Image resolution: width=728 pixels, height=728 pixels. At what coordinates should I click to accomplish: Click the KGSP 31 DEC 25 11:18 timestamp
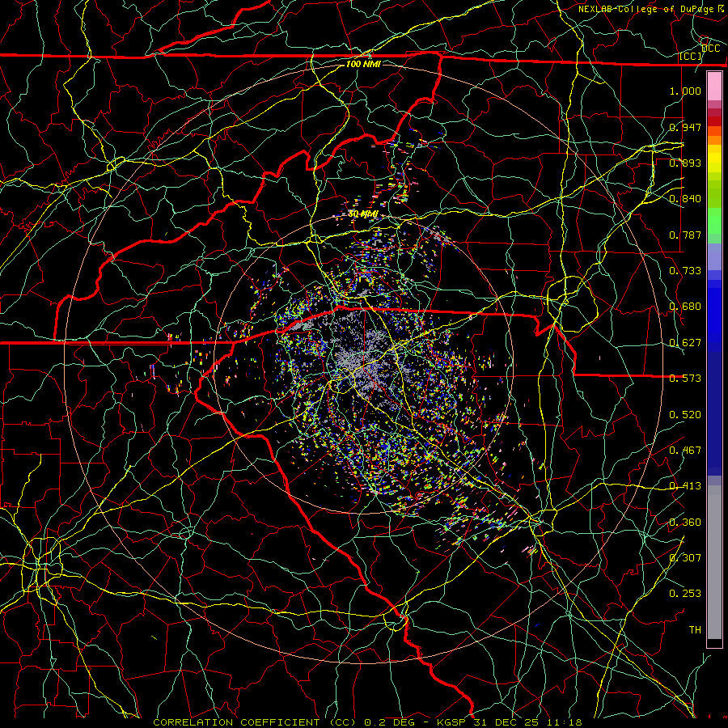[510, 722]
